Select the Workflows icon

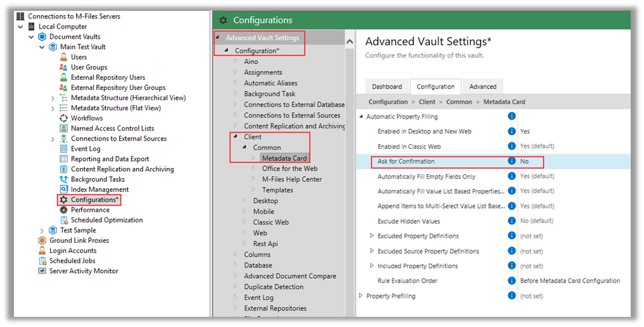tap(64, 119)
